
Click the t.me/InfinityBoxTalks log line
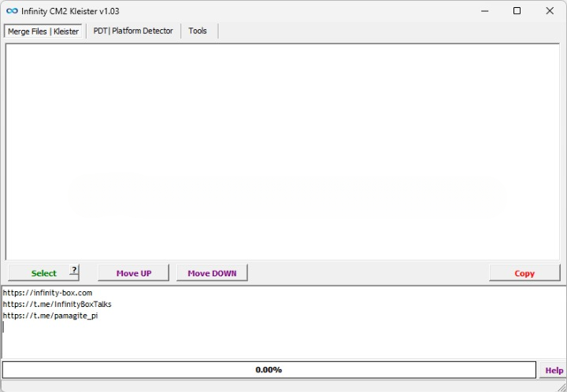pos(57,304)
